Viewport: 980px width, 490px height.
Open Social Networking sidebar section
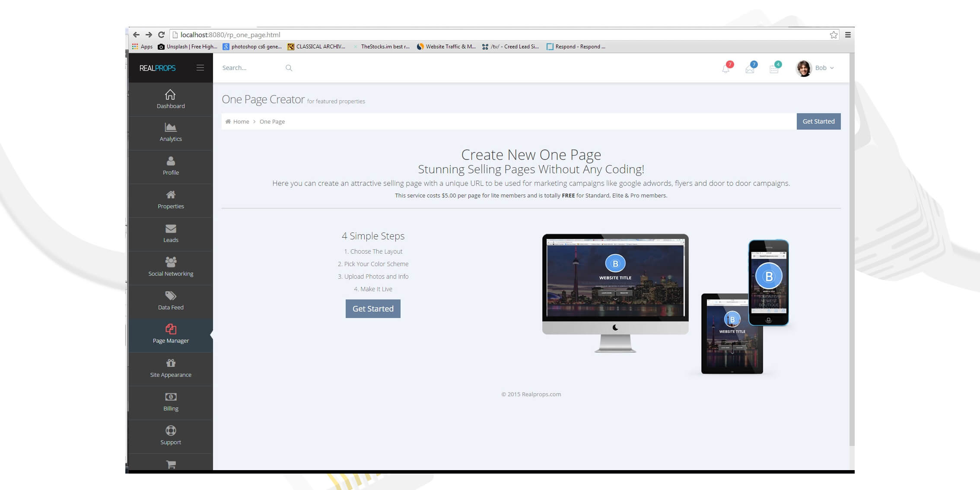pyautogui.click(x=171, y=267)
